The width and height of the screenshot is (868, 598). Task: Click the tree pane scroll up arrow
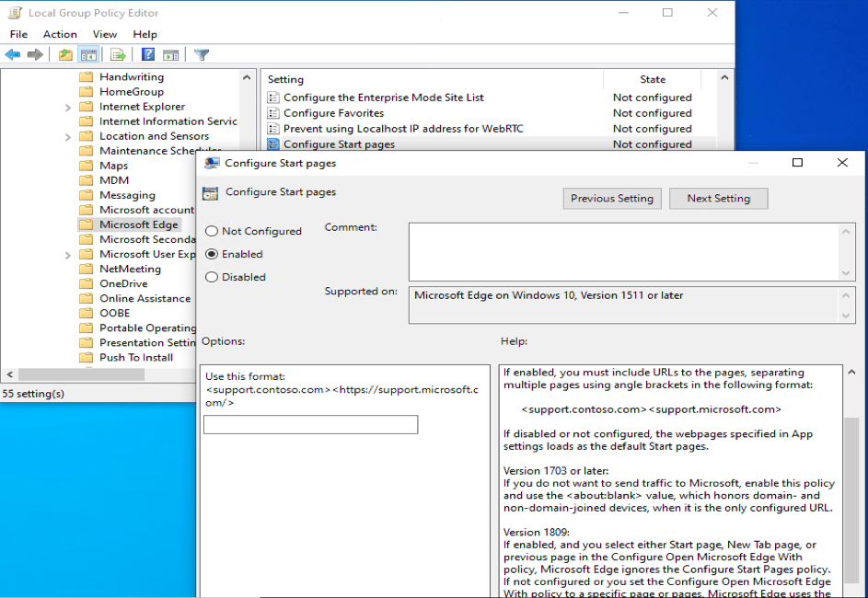point(247,77)
